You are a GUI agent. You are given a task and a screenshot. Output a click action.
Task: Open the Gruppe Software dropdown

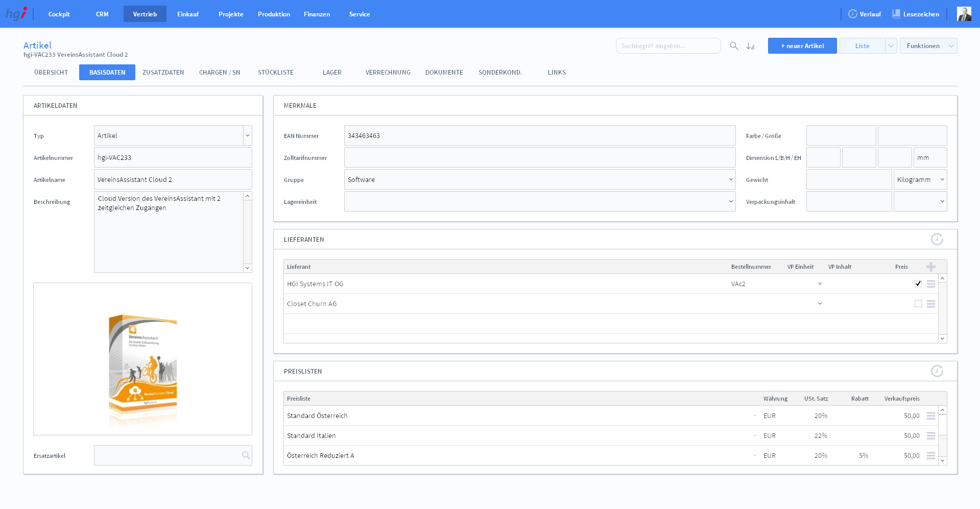point(731,180)
